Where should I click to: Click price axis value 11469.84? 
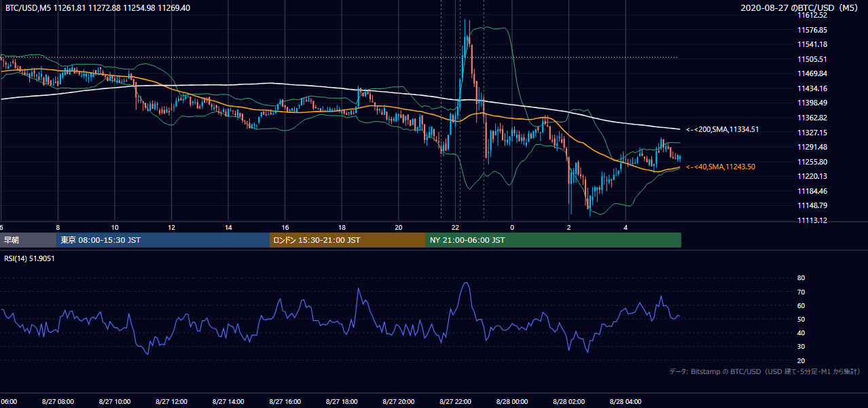coord(813,73)
